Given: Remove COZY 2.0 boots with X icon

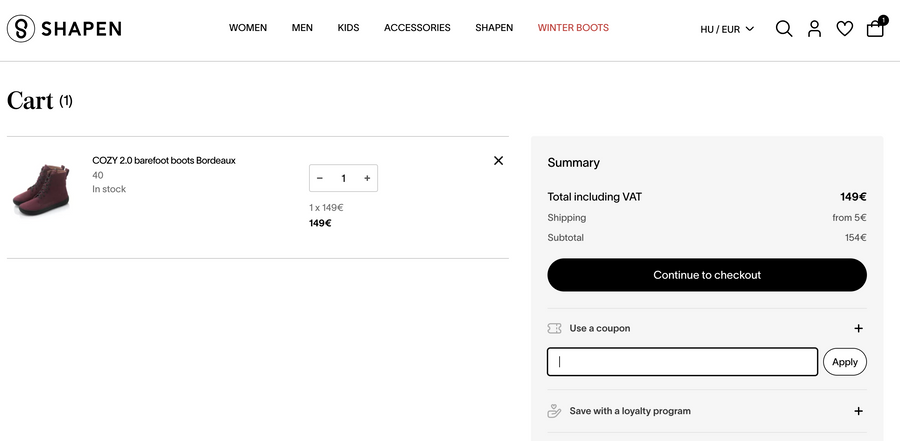Looking at the screenshot, I should coord(498,160).
